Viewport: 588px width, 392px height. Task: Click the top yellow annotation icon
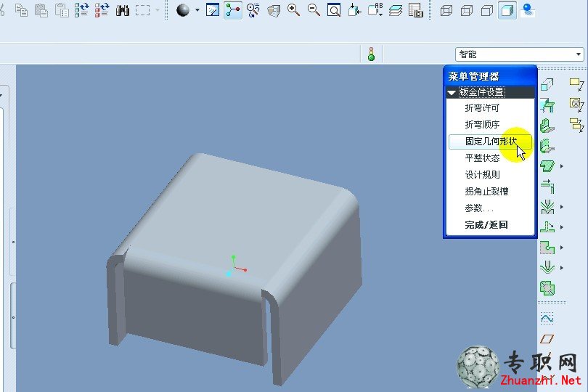pyautogui.click(x=577, y=84)
